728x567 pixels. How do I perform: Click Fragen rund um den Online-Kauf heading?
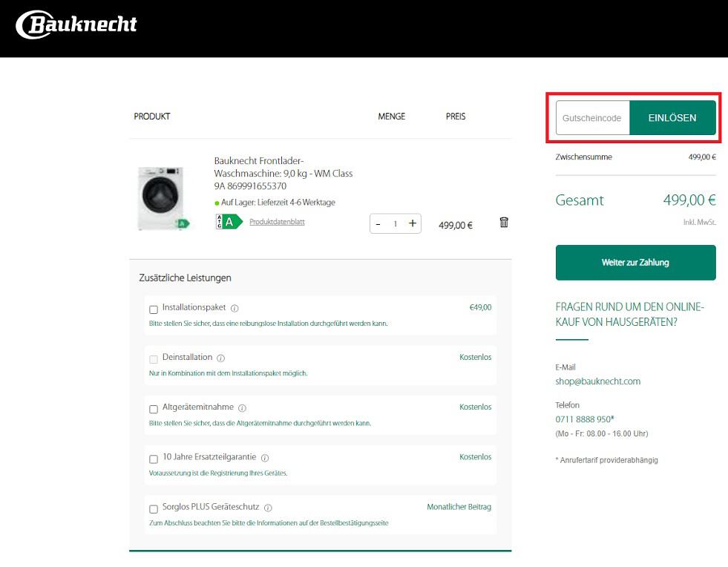pos(629,315)
